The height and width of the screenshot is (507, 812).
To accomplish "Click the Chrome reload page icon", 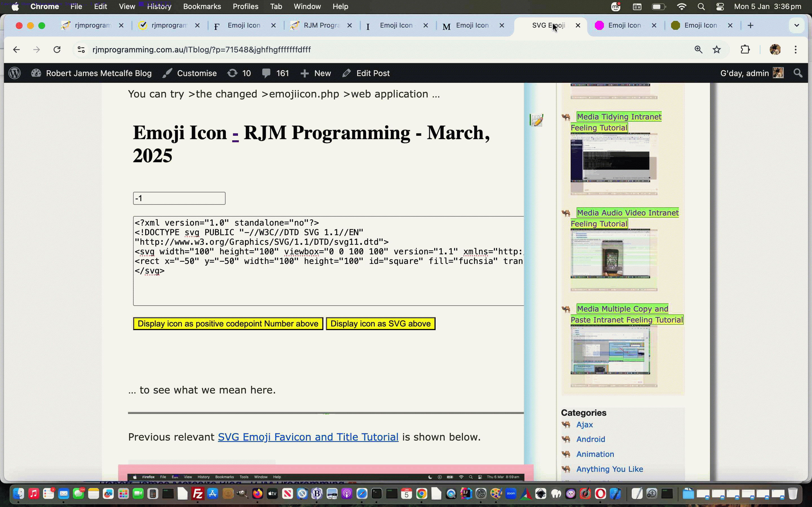I will point(57,50).
